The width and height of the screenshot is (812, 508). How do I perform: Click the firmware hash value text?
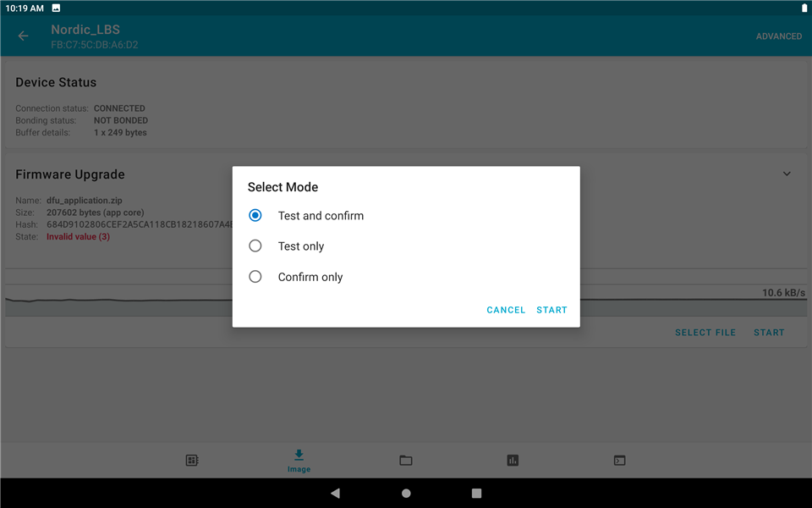(140, 224)
